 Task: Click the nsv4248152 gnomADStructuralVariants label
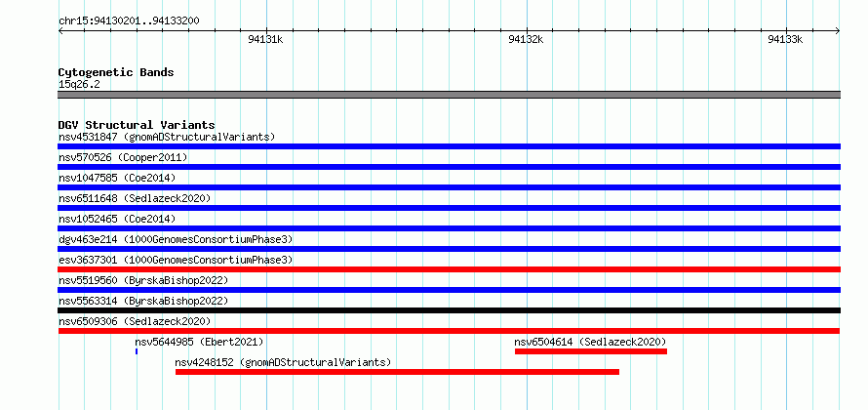[x=284, y=362]
